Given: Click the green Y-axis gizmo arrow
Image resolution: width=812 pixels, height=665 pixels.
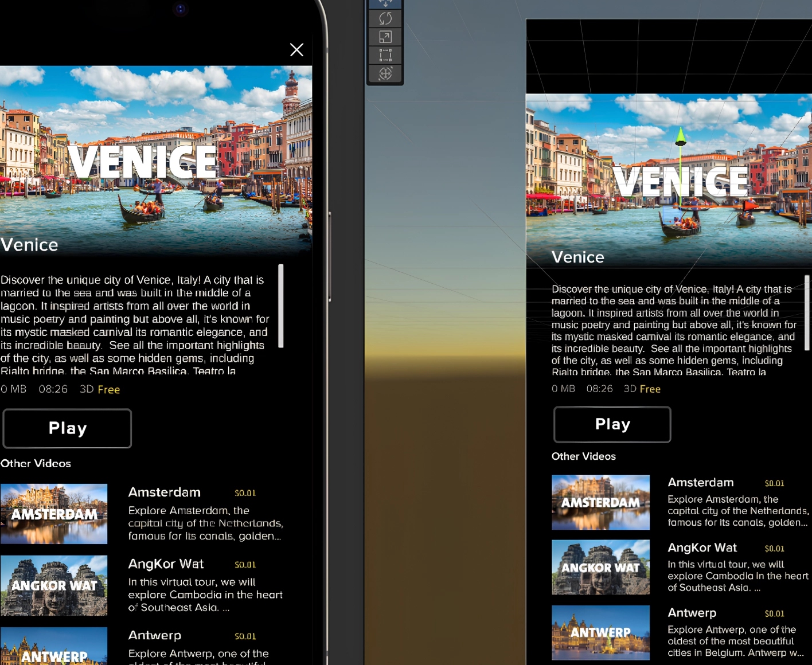Looking at the screenshot, I should (x=681, y=137).
